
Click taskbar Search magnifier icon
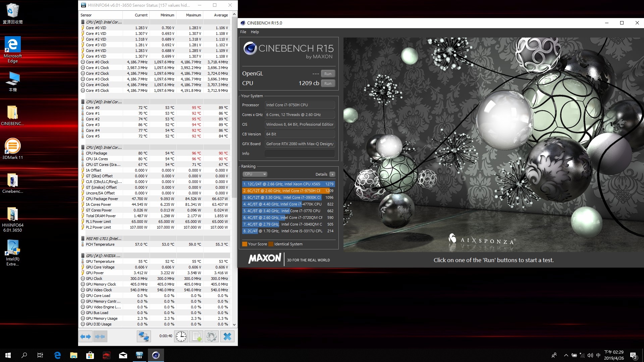click(x=24, y=355)
